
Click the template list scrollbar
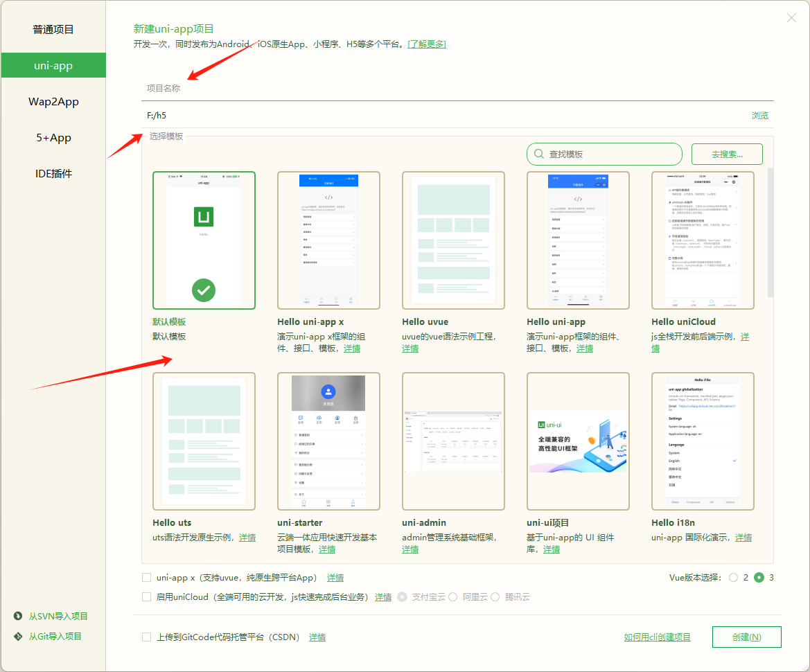click(771, 233)
